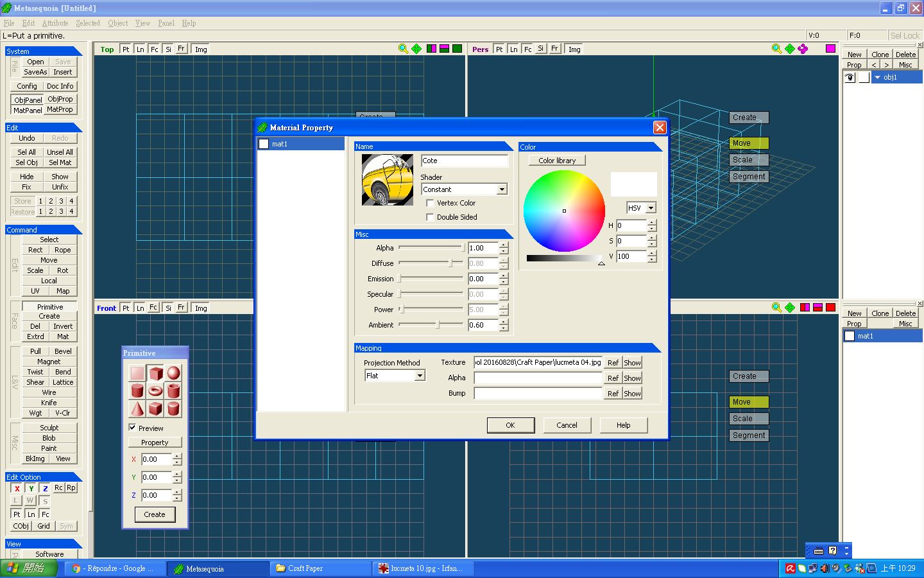This screenshot has width=924, height=578.
Task: Enable the Vertex Color checkbox
Action: pos(430,203)
